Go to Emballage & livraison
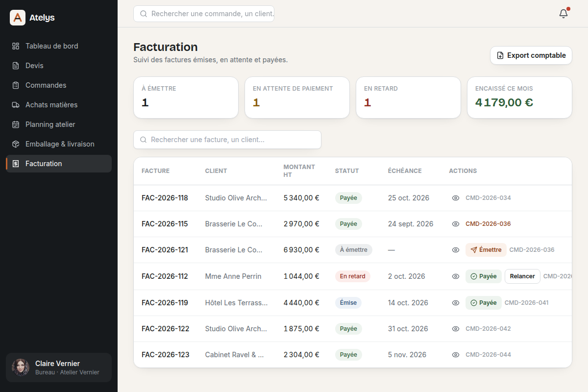Screen dimensions: 588x392 [59, 144]
